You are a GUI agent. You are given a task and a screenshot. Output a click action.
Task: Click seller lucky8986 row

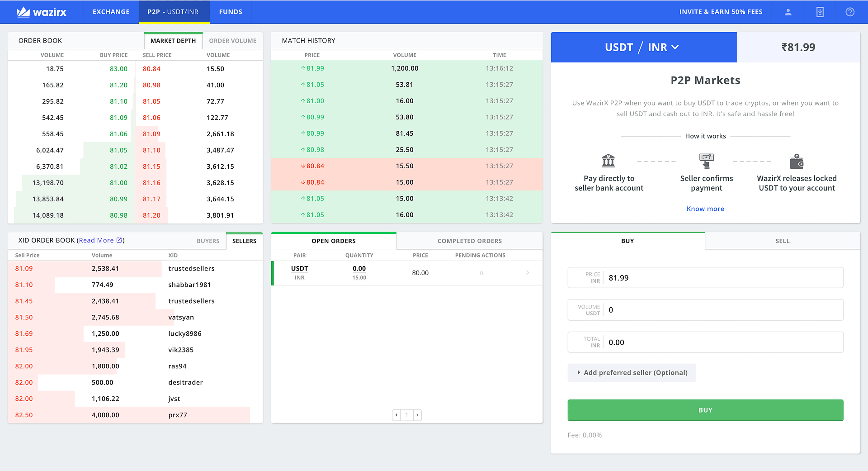pos(135,333)
